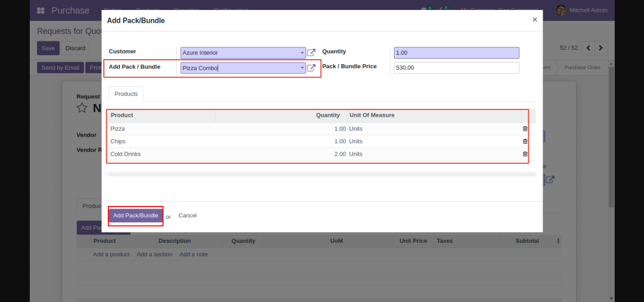Click Send by Email button
Image resolution: width=644 pixels, height=302 pixels.
(x=60, y=68)
